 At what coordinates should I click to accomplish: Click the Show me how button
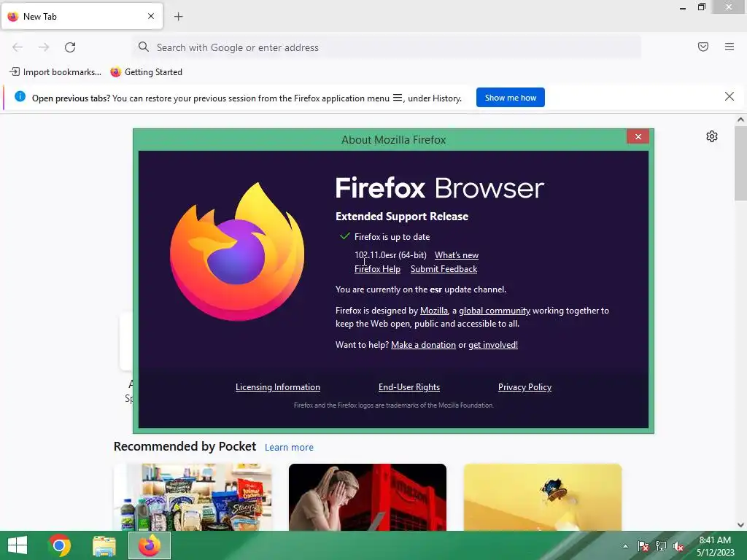[x=510, y=98]
